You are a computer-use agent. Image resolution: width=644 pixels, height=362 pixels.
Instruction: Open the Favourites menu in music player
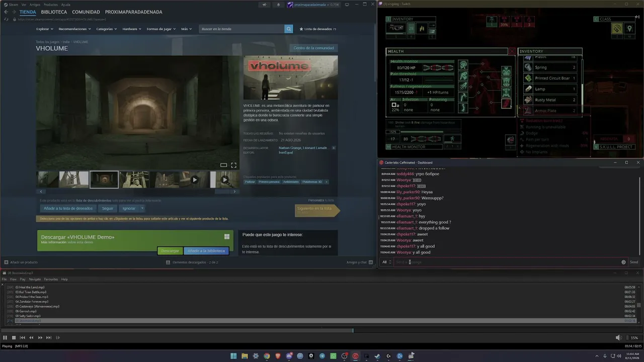(51, 280)
